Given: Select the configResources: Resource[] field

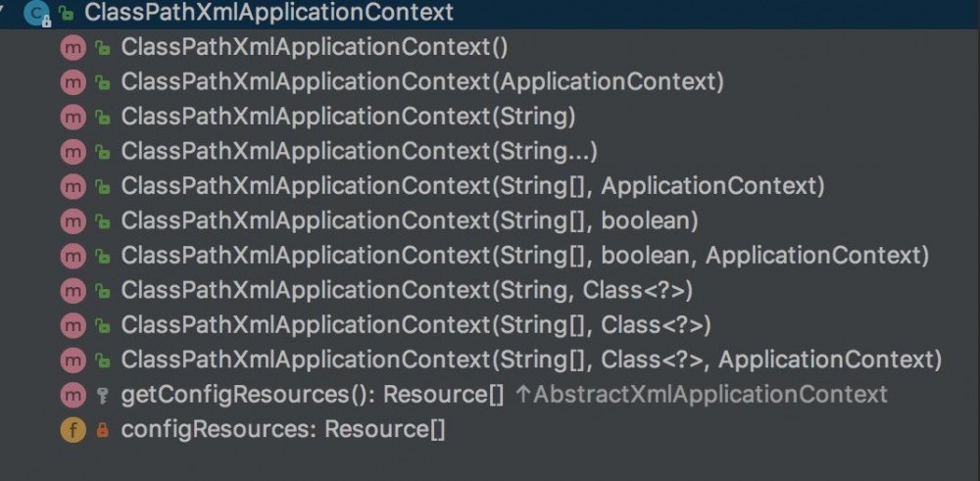Looking at the screenshot, I should click(283, 429).
